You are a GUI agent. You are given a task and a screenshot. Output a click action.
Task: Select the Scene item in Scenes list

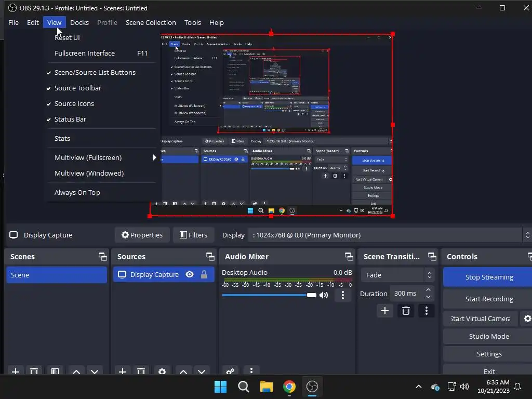[56, 275]
